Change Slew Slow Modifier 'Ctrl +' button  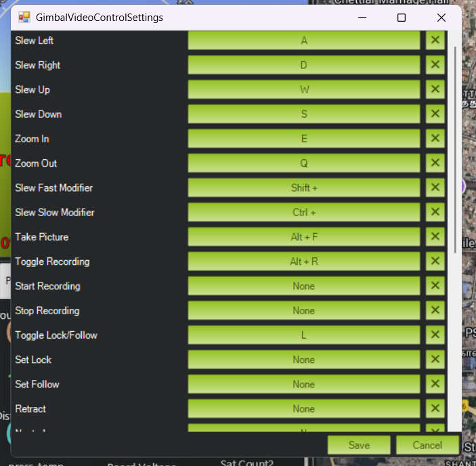click(x=304, y=212)
